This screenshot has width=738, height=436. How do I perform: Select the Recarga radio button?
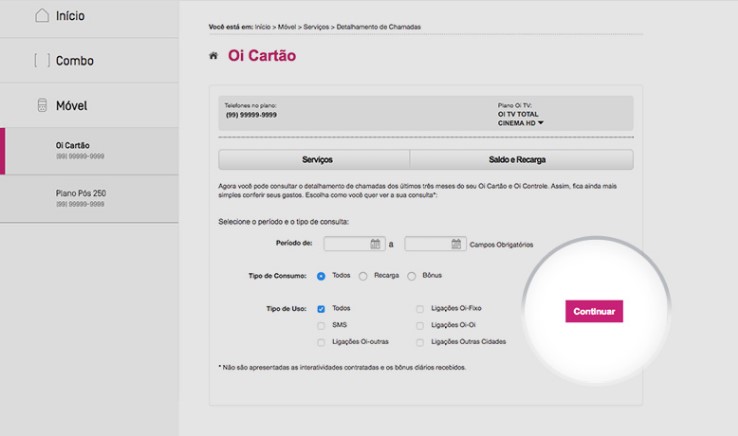coord(363,276)
